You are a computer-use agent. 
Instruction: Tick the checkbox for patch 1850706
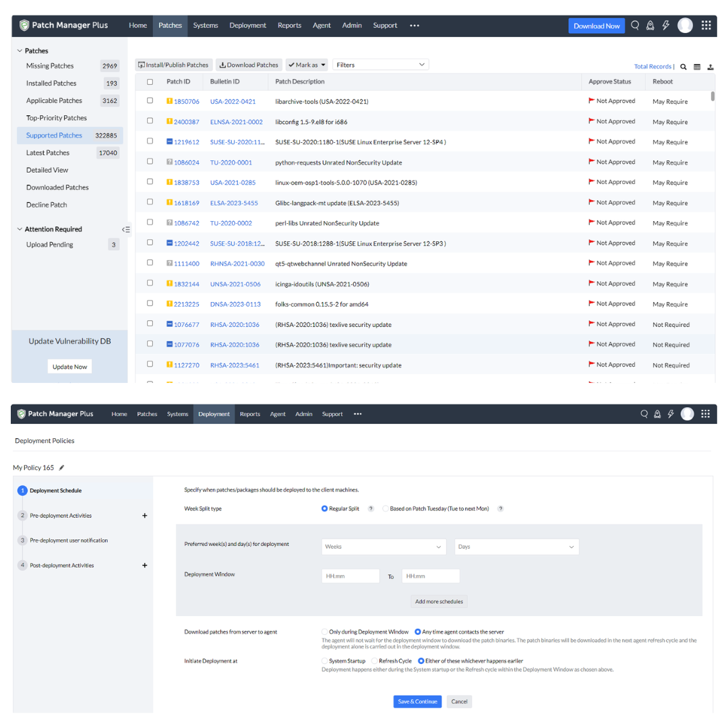pyautogui.click(x=150, y=101)
